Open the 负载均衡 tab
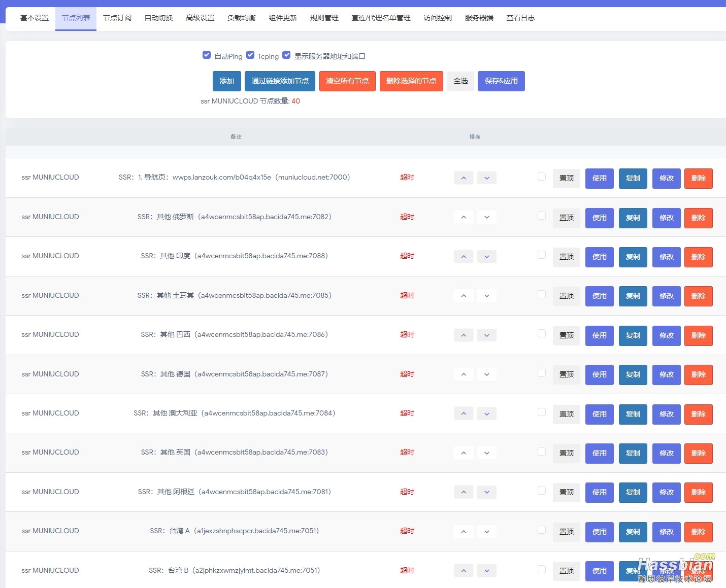 (x=242, y=18)
